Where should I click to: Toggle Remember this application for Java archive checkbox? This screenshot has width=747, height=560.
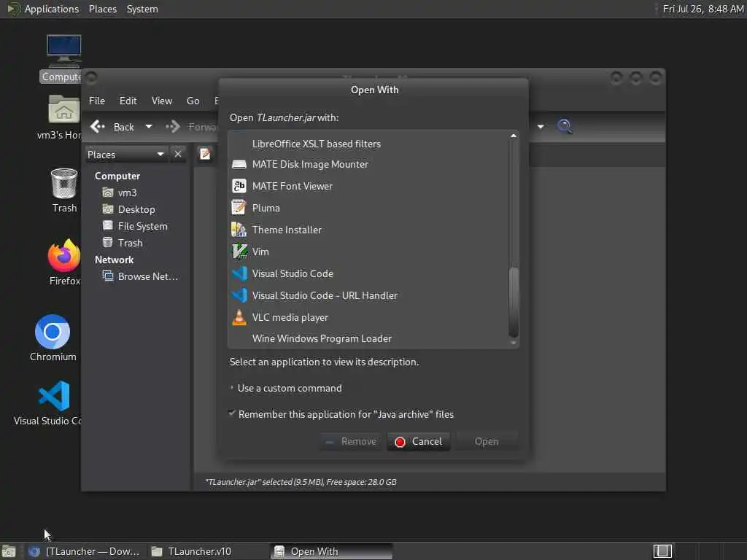click(232, 414)
